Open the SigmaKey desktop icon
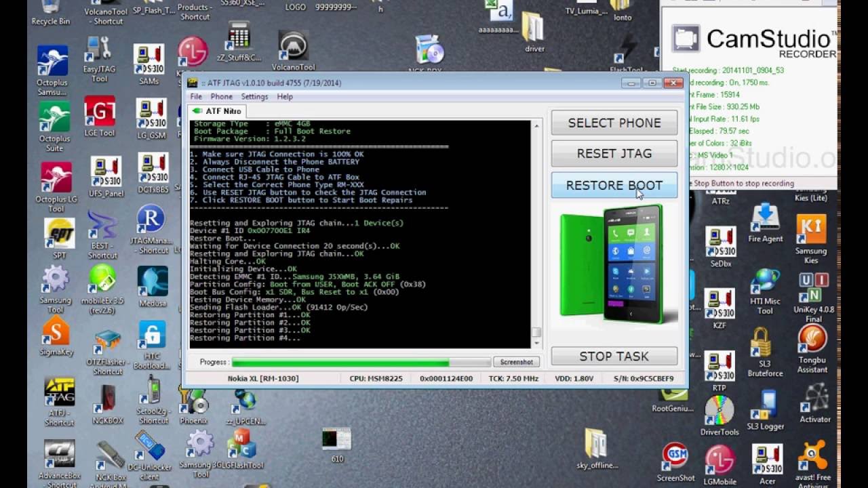This screenshot has width=868, height=488. pyautogui.click(x=56, y=336)
